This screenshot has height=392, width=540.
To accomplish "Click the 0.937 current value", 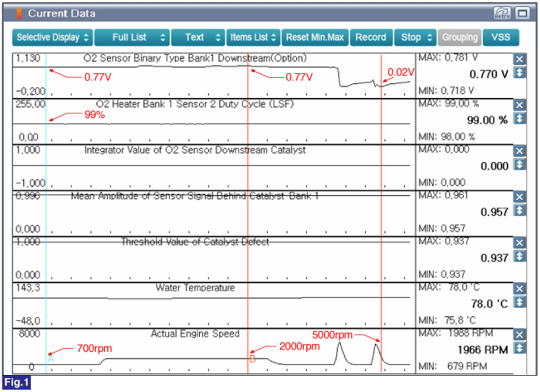I will click(x=494, y=258).
